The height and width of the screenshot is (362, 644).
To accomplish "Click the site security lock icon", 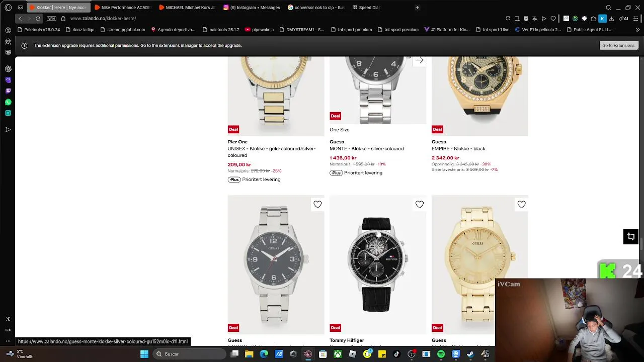I will (x=63, y=19).
